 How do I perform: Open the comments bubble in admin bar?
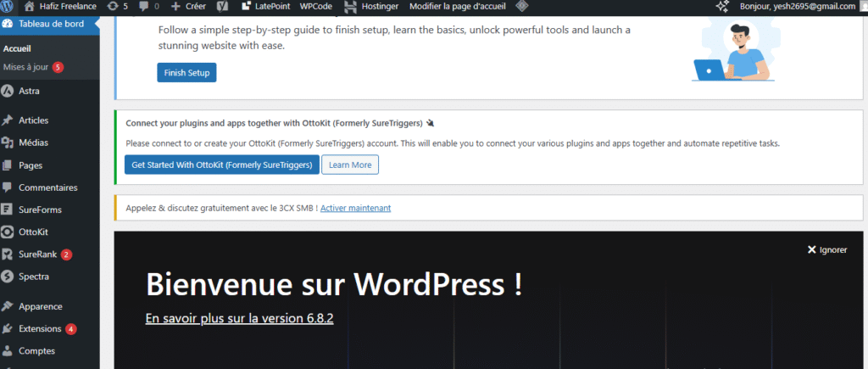(x=143, y=7)
